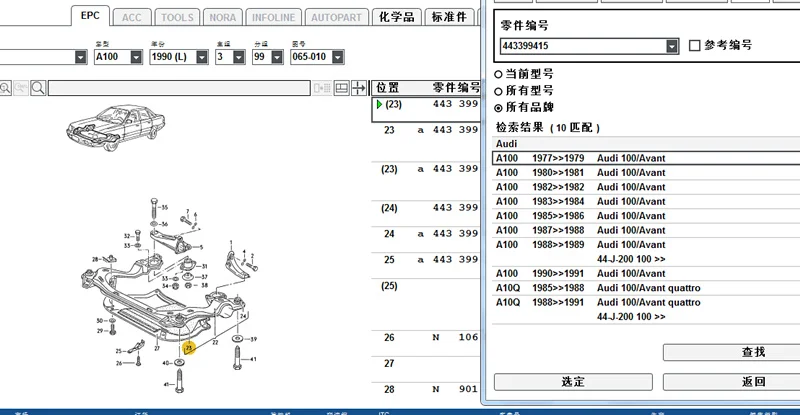Switch to the AUTOPART tab
Image resolution: width=800 pixels, height=415 pixels.
tap(337, 17)
